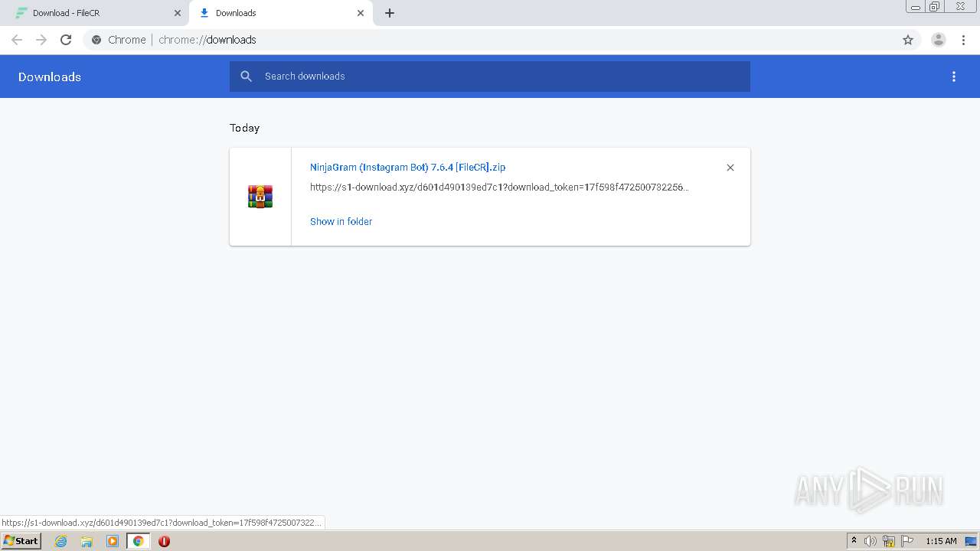Viewport: 980px width, 551px height.
Task: Click the WinRAR archive file icon
Action: click(x=260, y=197)
